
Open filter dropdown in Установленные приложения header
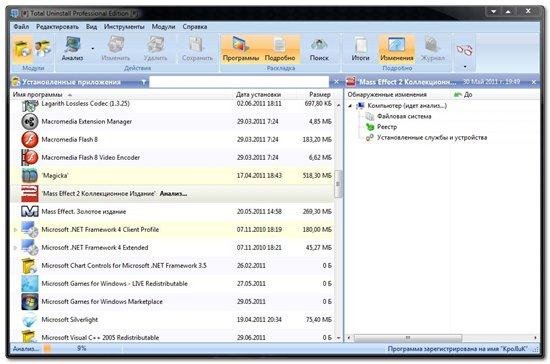143,82
